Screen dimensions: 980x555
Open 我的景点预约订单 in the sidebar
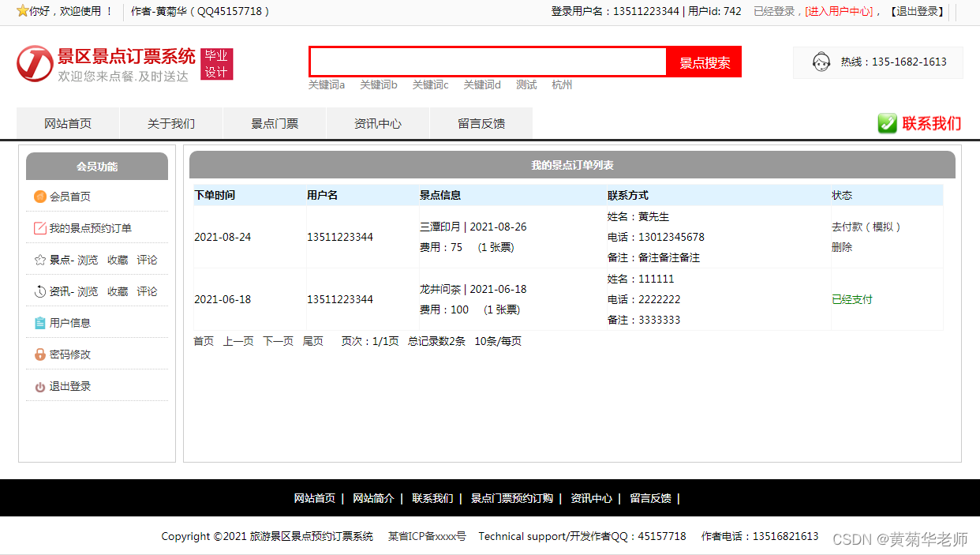pos(91,228)
